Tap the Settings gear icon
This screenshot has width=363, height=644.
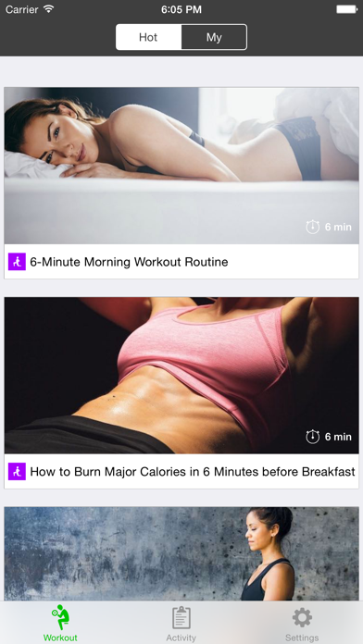coord(302,618)
